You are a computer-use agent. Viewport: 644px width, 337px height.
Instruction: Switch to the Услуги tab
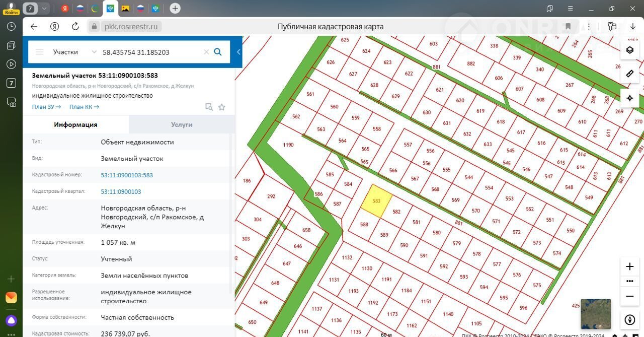[182, 124]
